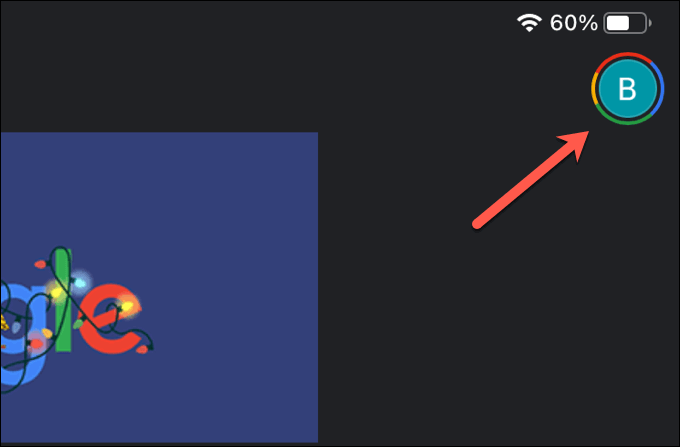Tap the glowing yellow bulb on the l
The height and width of the screenshot is (447, 680).
pyautogui.click(x=56, y=293)
